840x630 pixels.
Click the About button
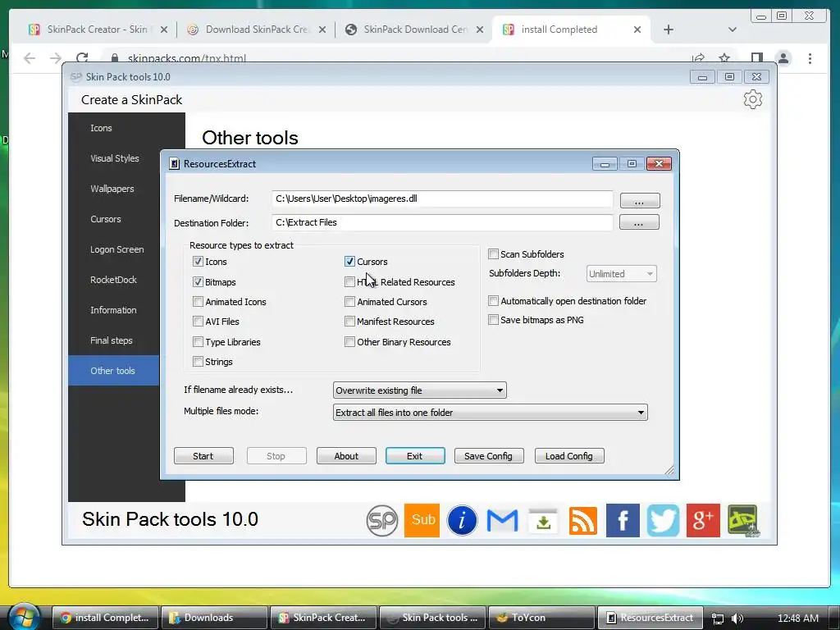pyautogui.click(x=346, y=456)
